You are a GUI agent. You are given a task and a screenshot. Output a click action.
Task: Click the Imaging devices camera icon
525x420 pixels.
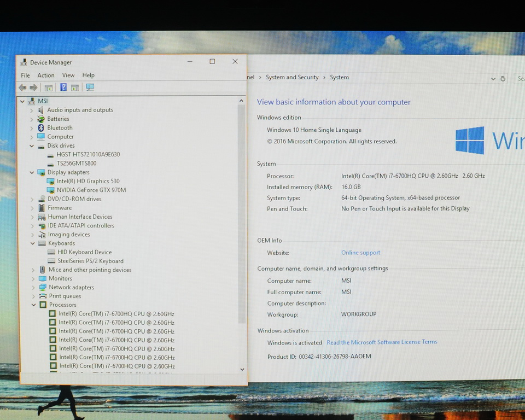(42, 235)
